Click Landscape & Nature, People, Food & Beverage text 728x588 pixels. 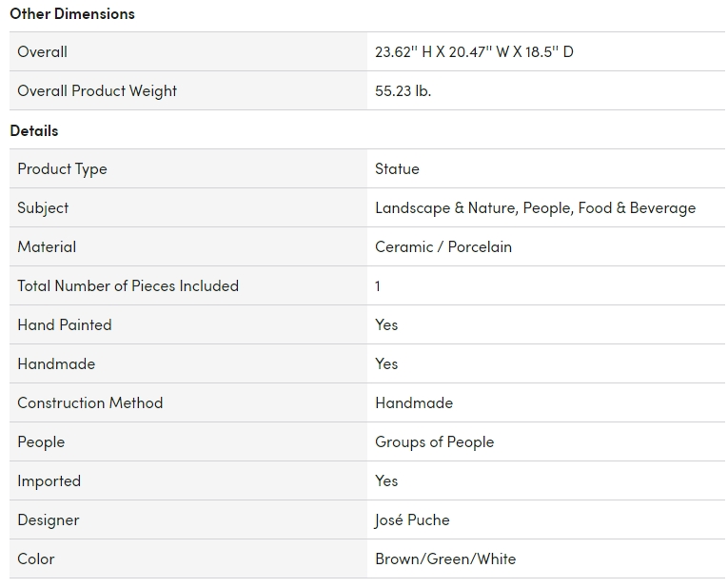point(535,207)
